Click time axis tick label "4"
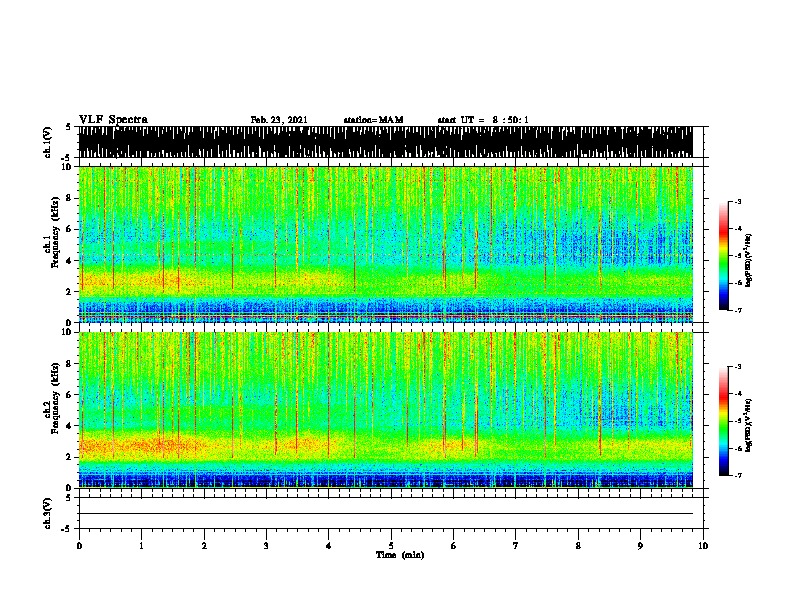The image size is (792, 612). coord(328,546)
